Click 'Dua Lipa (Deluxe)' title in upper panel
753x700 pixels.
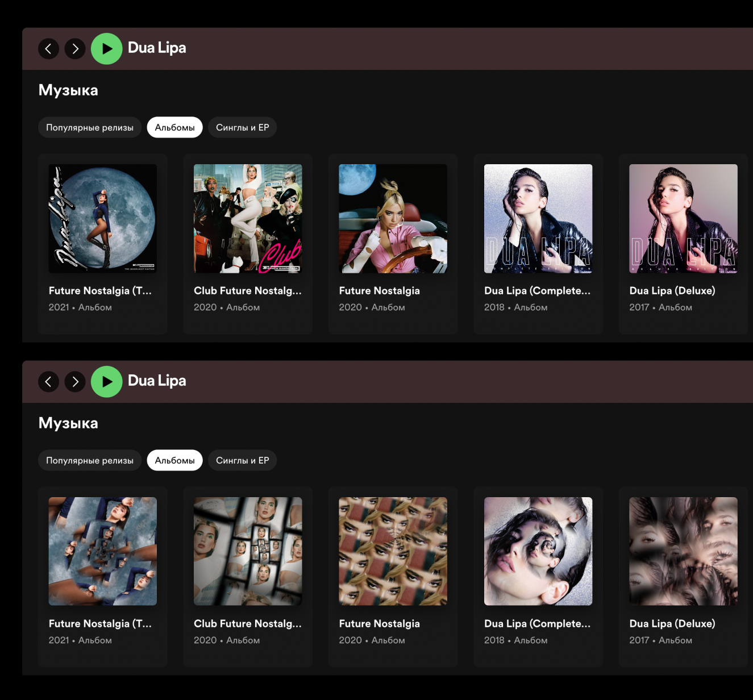pyautogui.click(x=672, y=291)
